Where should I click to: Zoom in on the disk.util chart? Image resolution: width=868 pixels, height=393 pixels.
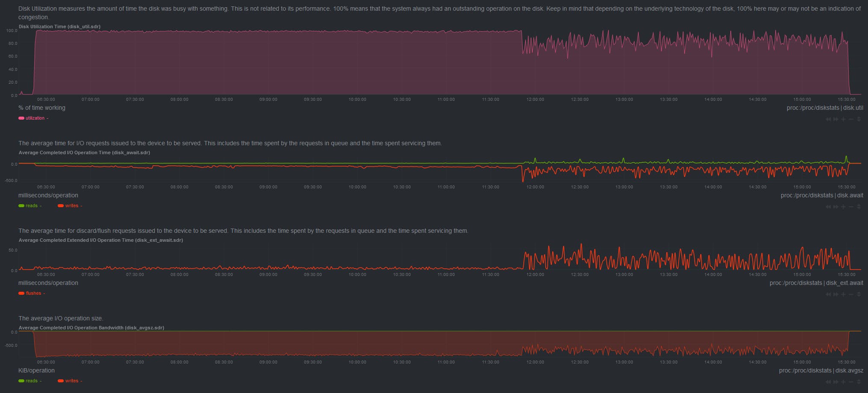[x=843, y=119]
